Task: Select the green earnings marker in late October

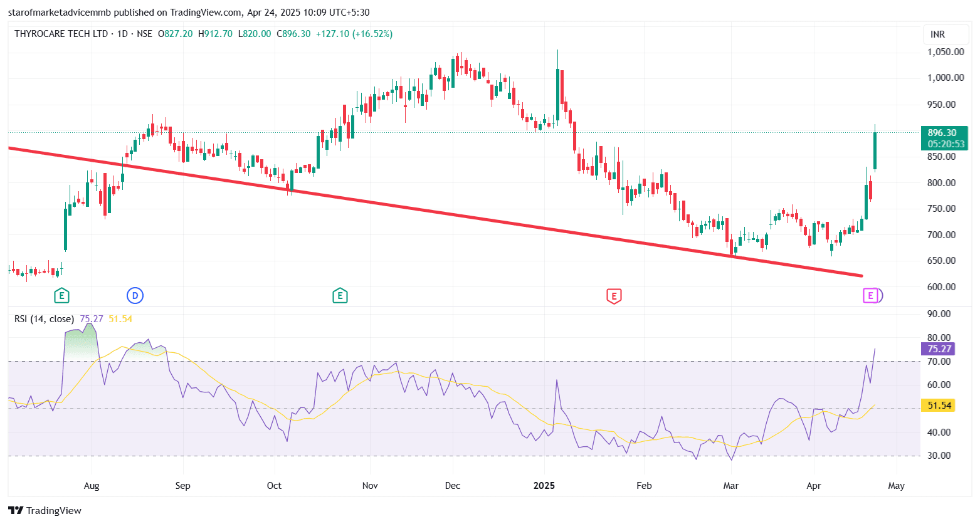Action: click(x=340, y=295)
